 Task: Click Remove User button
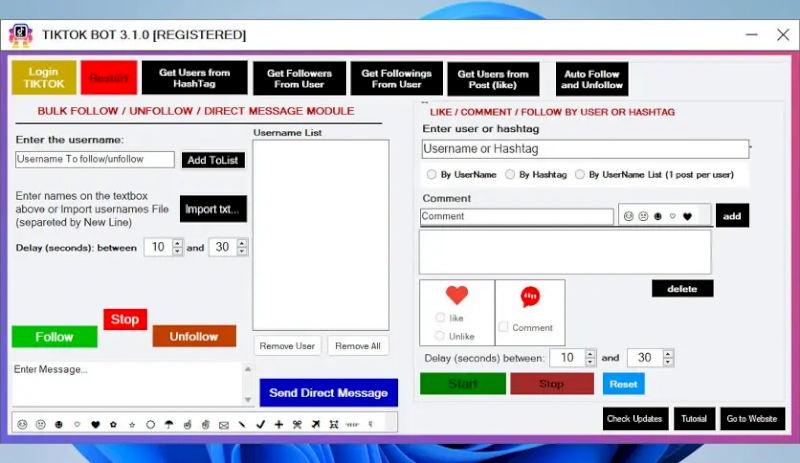tap(287, 346)
